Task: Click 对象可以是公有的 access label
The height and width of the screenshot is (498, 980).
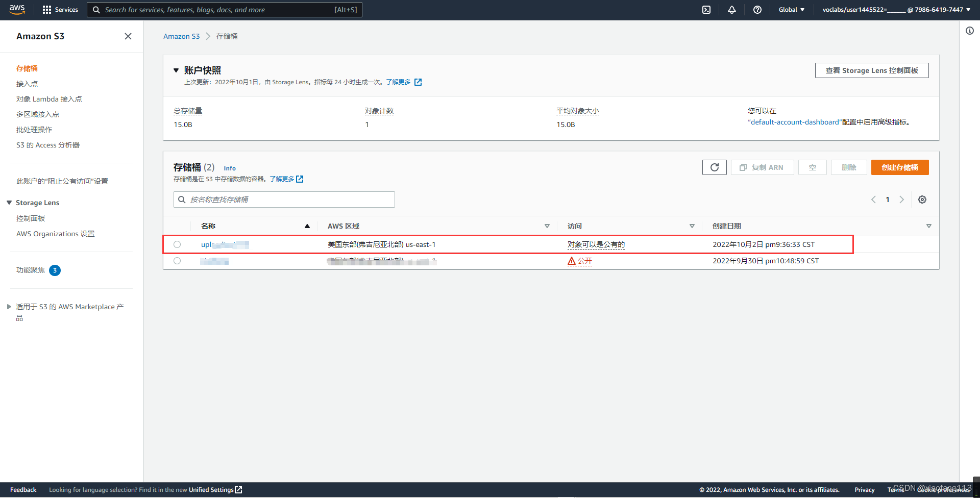Action: [x=596, y=244]
